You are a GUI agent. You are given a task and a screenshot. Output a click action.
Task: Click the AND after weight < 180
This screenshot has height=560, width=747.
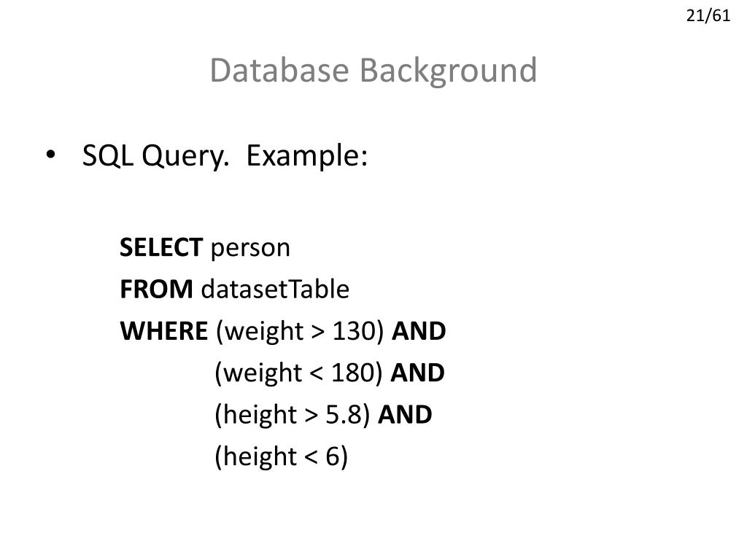click(x=417, y=373)
